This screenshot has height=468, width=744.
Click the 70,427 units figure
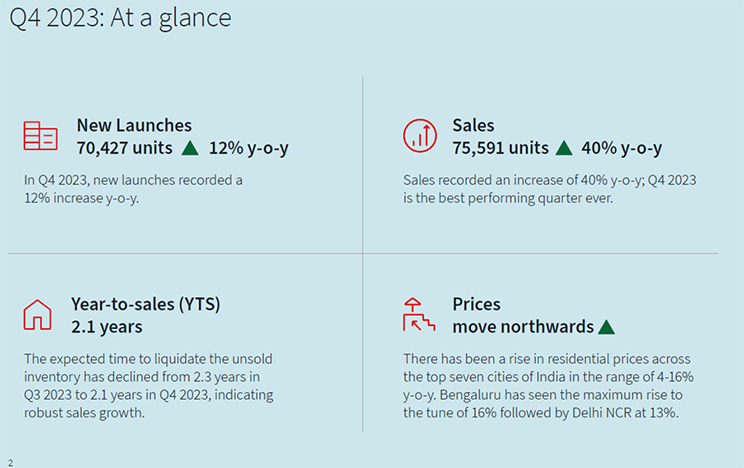[124, 148]
